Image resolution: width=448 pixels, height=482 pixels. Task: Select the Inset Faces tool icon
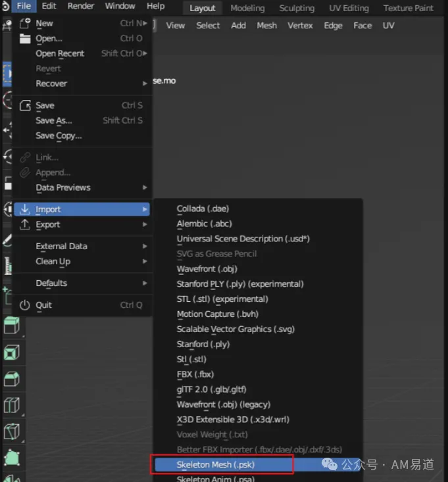pos(12,352)
